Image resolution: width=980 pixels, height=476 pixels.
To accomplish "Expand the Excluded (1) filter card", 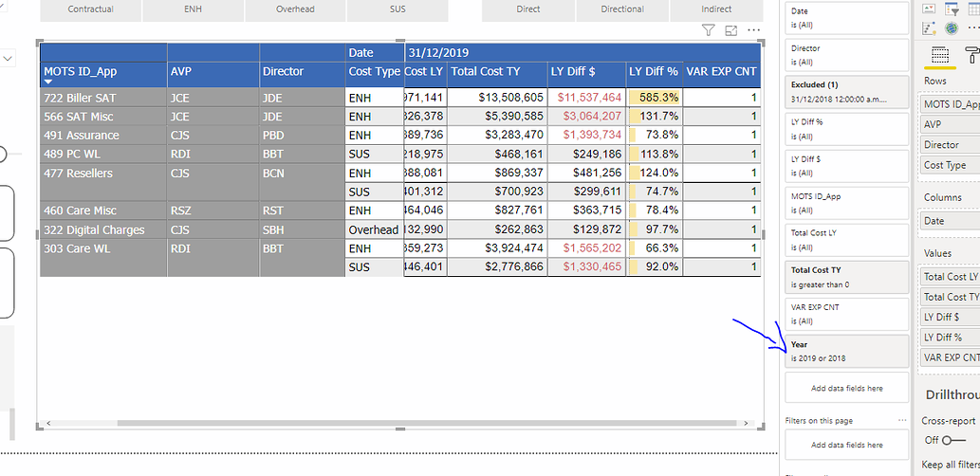I will pos(846,92).
